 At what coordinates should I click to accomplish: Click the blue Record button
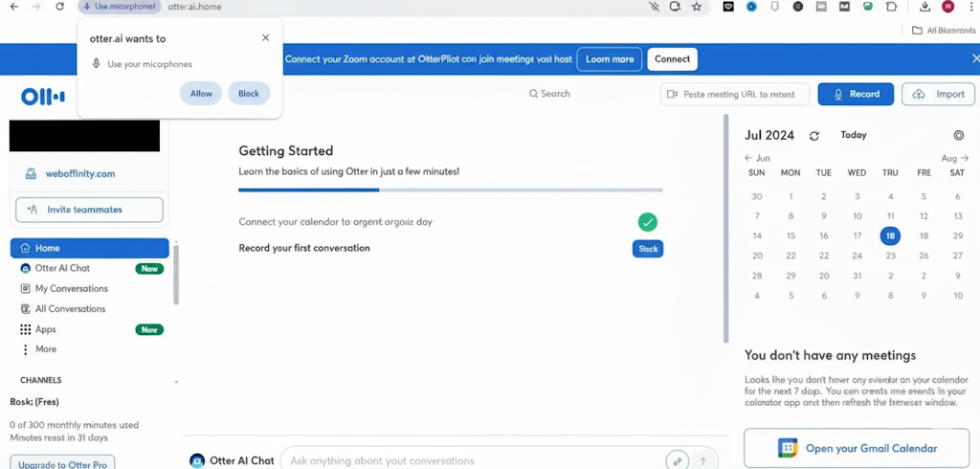[856, 94]
